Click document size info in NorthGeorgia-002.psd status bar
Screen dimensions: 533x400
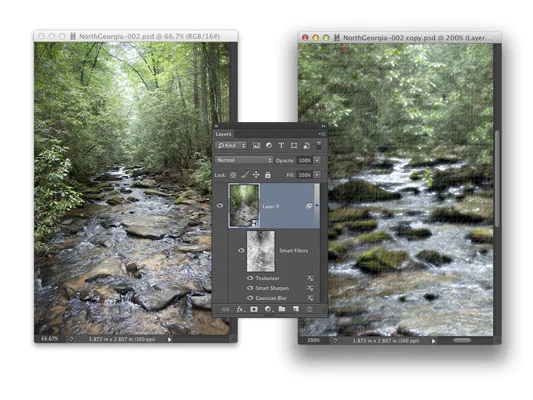pyautogui.click(x=122, y=339)
